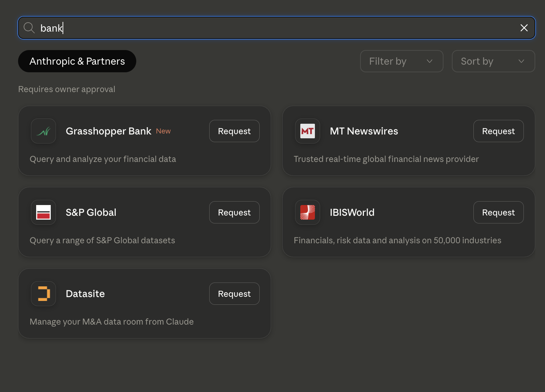Open the IBISWorld title
545x392 pixels.
tap(352, 212)
